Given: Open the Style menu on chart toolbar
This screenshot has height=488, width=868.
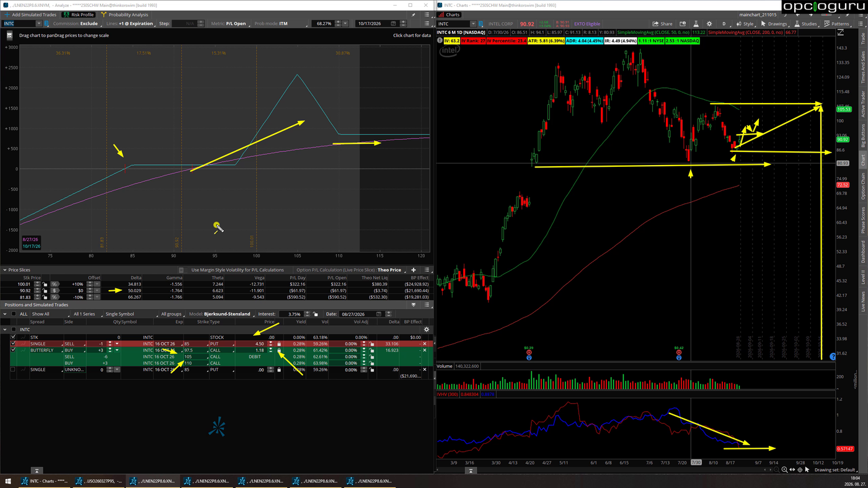Looking at the screenshot, I should (745, 24).
